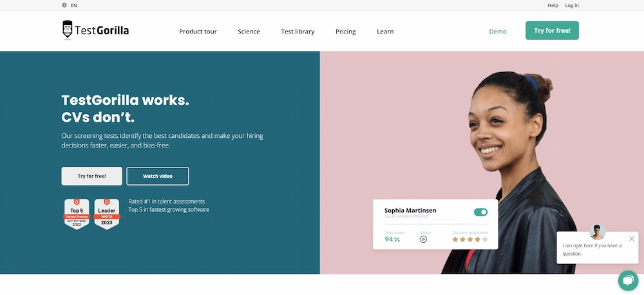The width and height of the screenshot is (644, 295).
Task: Click the Log in link
Action: coord(572,5)
